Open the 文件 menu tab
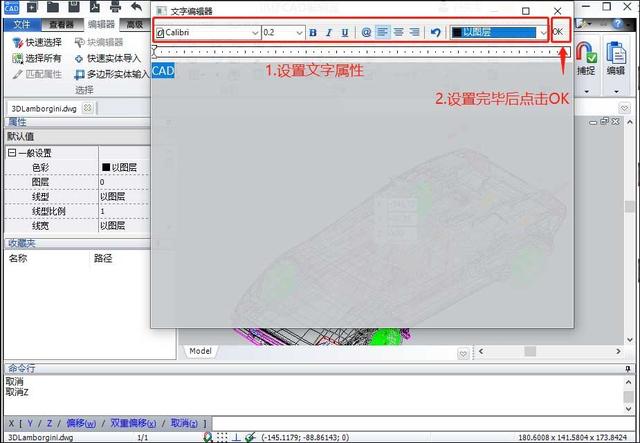 (22, 24)
